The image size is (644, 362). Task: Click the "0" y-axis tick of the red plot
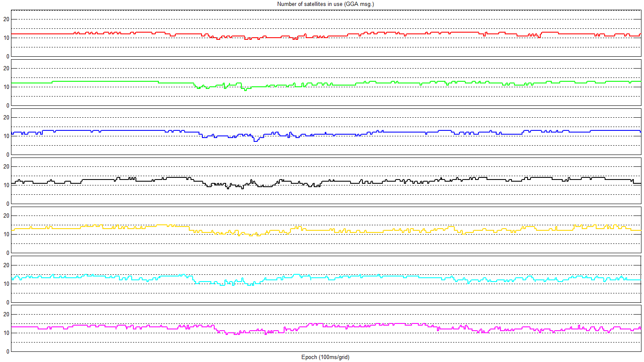click(8, 56)
